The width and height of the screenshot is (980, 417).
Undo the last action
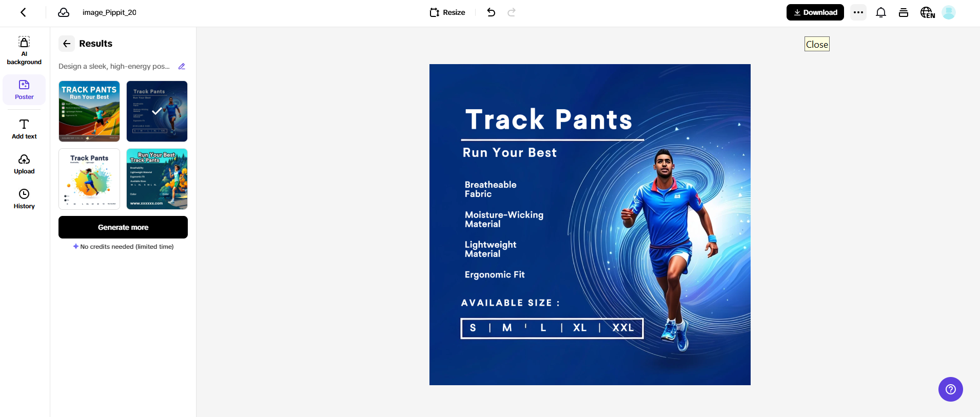(x=491, y=12)
